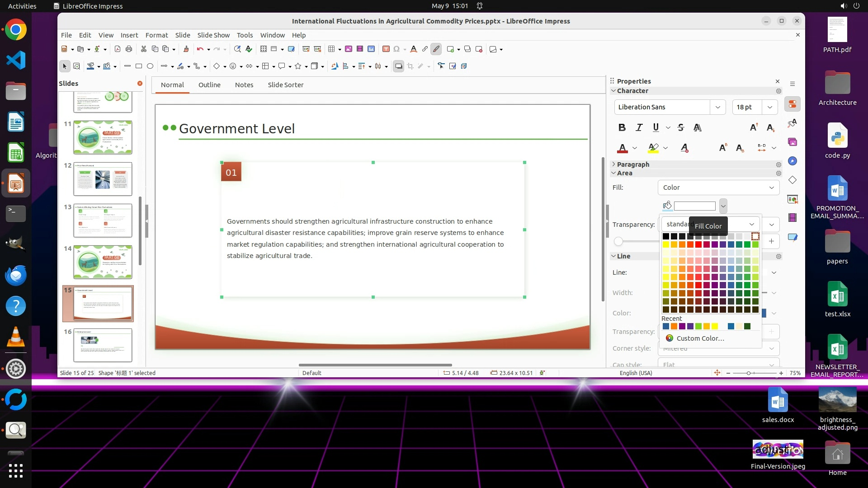This screenshot has width=868, height=488.
Task: Click Custom Color… in palette
Action: coord(700,338)
